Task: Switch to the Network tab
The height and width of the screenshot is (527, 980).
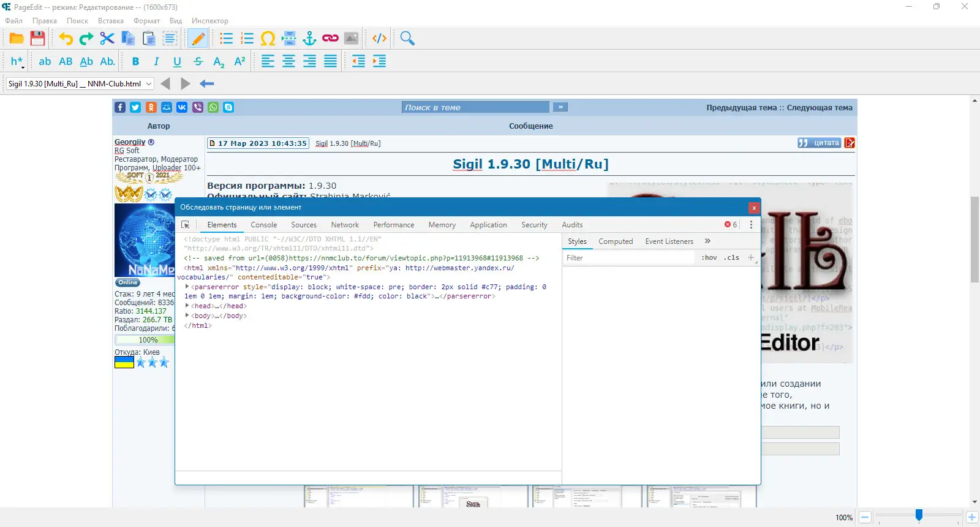Action: click(345, 225)
